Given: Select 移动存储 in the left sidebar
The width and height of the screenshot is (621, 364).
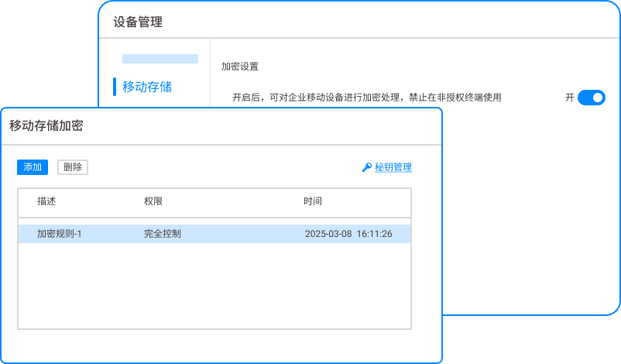Looking at the screenshot, I should (147, 87).
